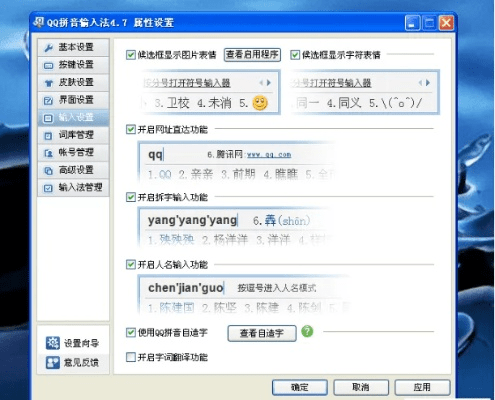Select the 词库管理 tab

click(73, 135)
